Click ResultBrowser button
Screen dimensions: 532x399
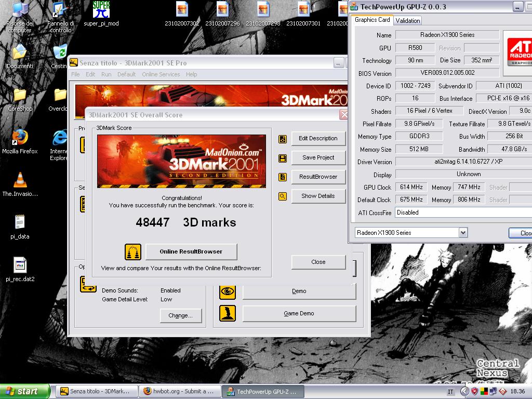click(318, 177)
